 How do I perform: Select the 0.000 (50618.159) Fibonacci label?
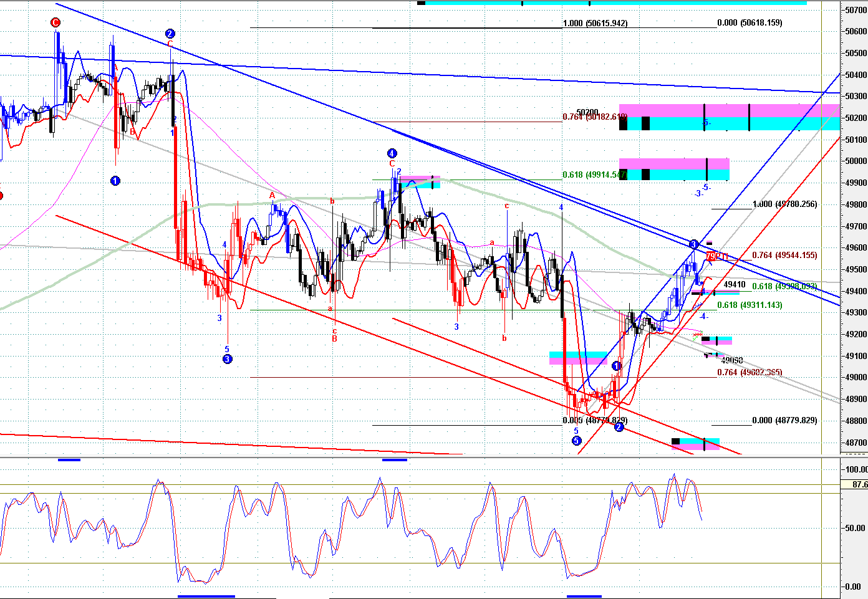(x=750, y=22)
